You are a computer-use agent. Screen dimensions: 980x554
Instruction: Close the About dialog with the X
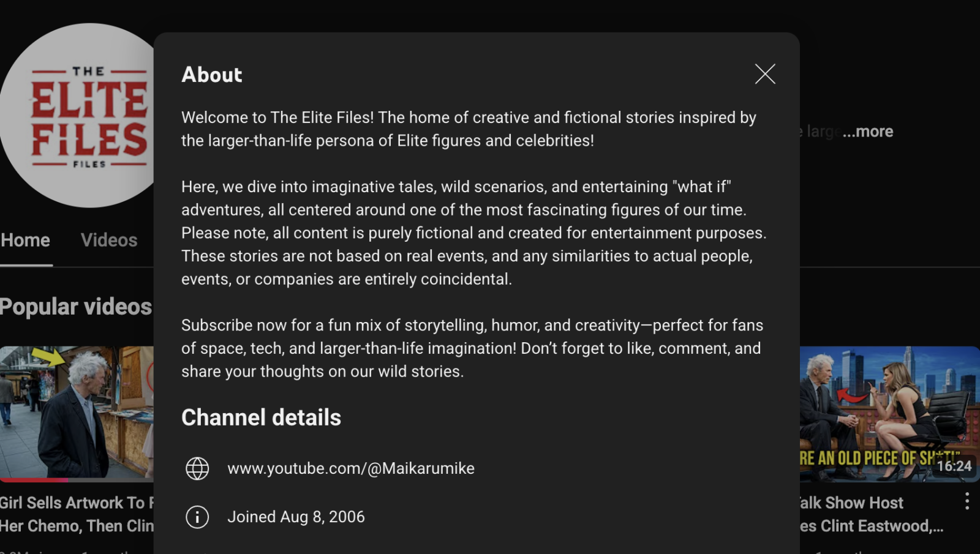(765, 74)
